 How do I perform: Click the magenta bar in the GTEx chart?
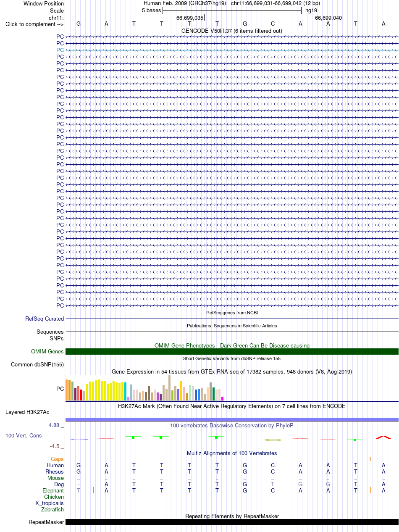point(223,398)
